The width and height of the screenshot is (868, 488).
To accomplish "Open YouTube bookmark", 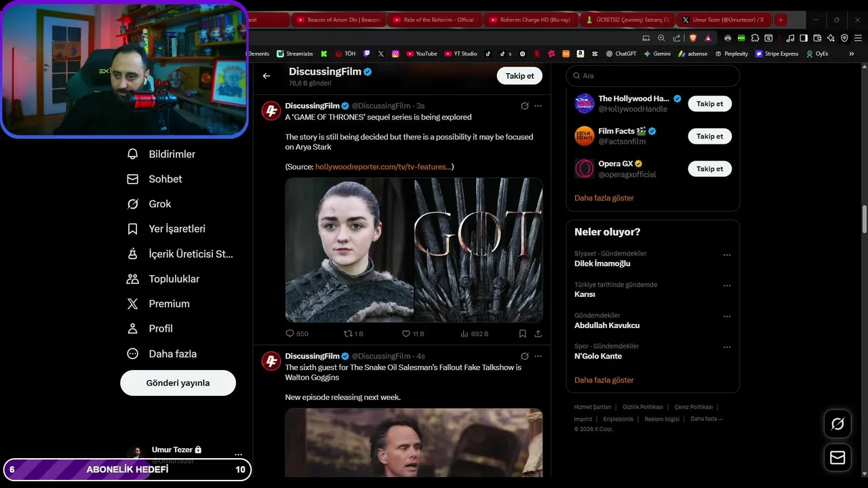I will coord(421,54).
